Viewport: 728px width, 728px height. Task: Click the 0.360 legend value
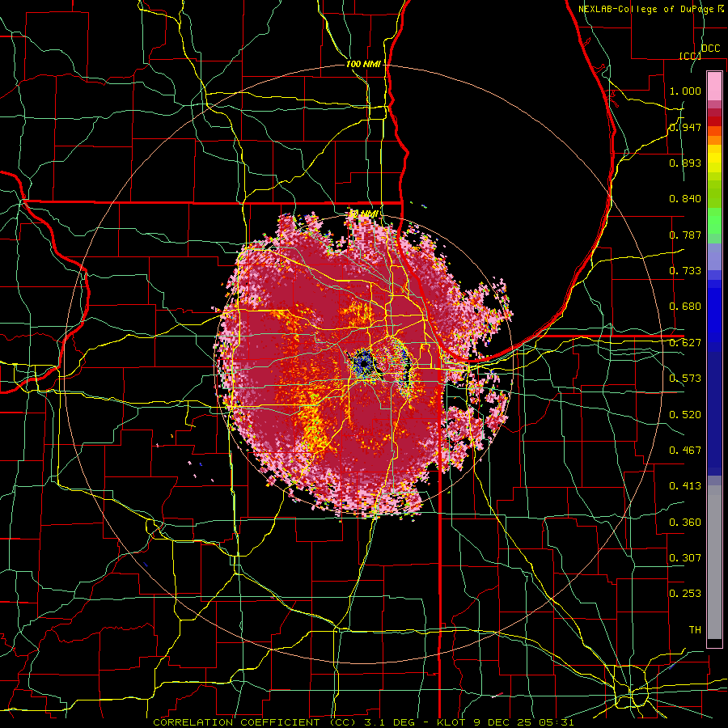(x=685, y=523)
